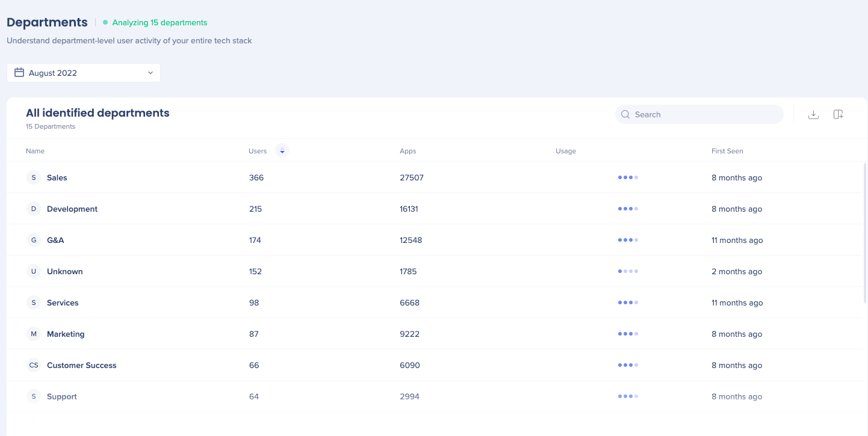
Task: Click the Unknown "U" department icon
Action: [x=33, y=271]
